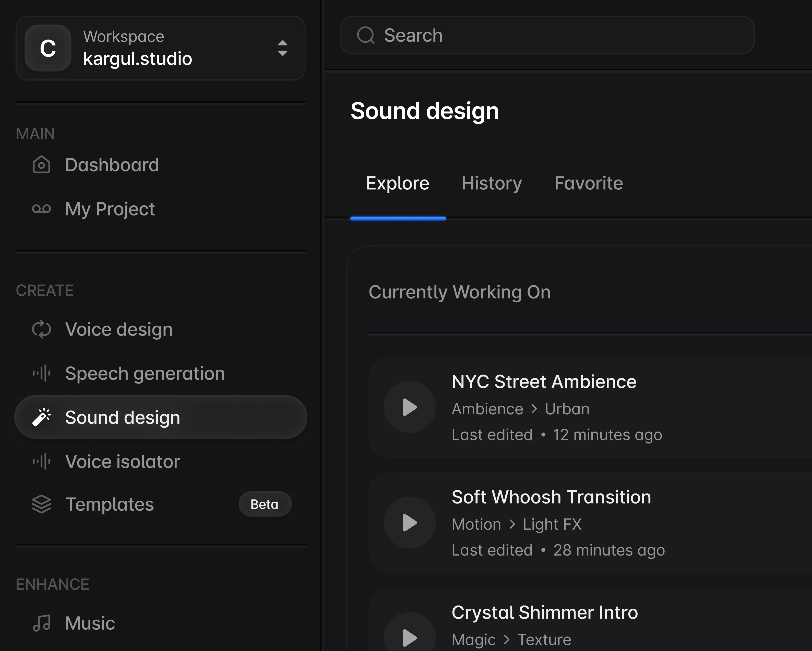Click the Dashboard home icon
Image resolution: width=812 pixels, height=651 pixels.
point(41,165)
